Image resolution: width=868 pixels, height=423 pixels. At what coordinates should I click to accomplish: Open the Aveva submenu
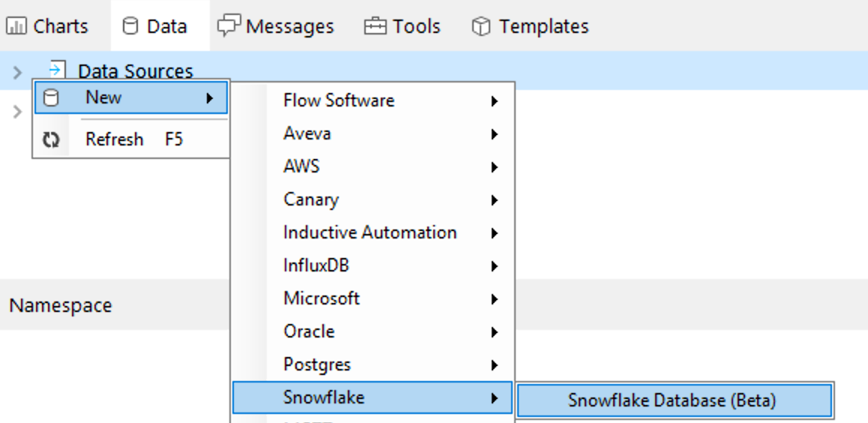point(373,133)
